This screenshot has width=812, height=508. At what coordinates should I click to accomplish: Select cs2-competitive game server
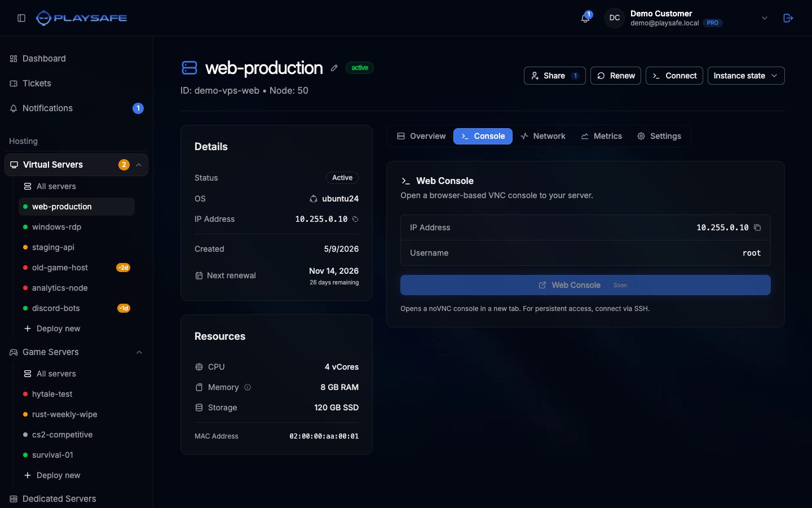tap(77, 435)
